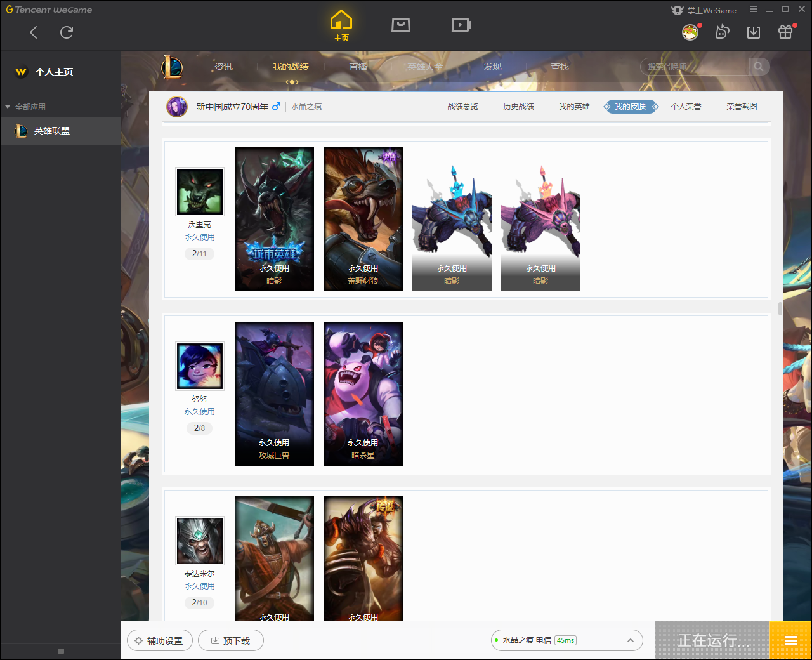The width and height of the screenshot is (812, 660).
Task: Click sidebar collapse handle at bottom
Action: point(61,651)
